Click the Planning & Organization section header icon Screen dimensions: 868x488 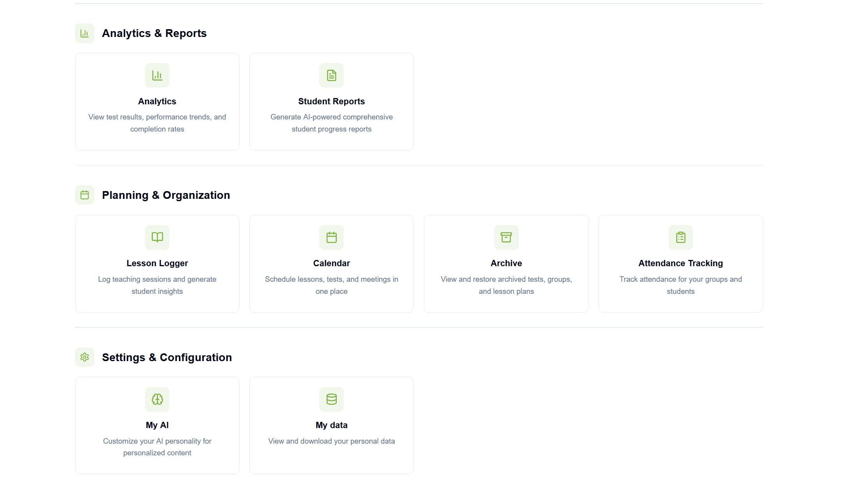(84, 195)
